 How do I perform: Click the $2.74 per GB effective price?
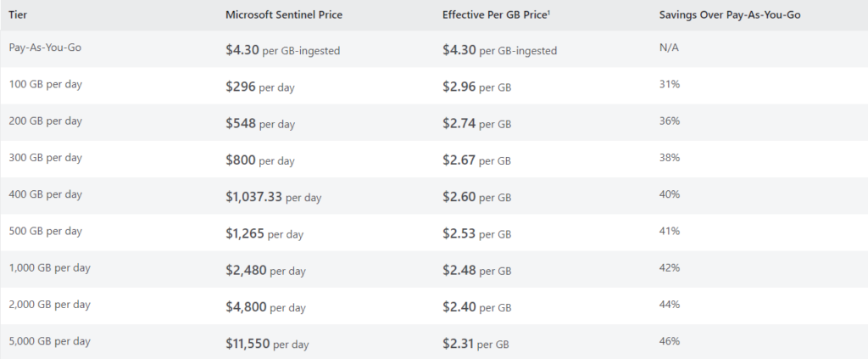click(x=476, y=124)
